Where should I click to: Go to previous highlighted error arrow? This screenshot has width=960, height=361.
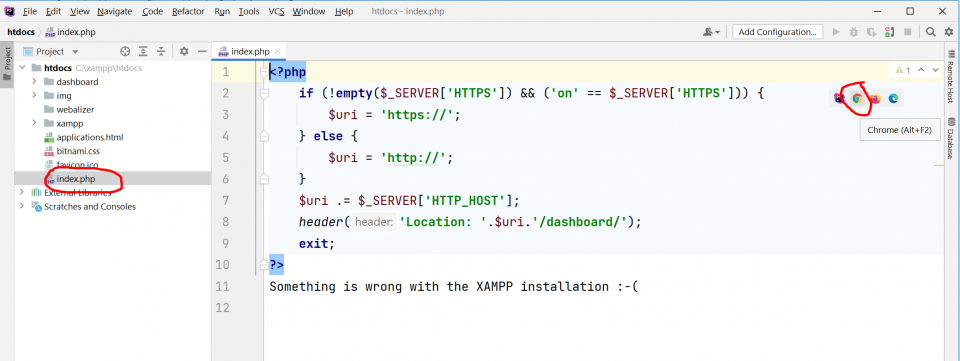[921, 70]
